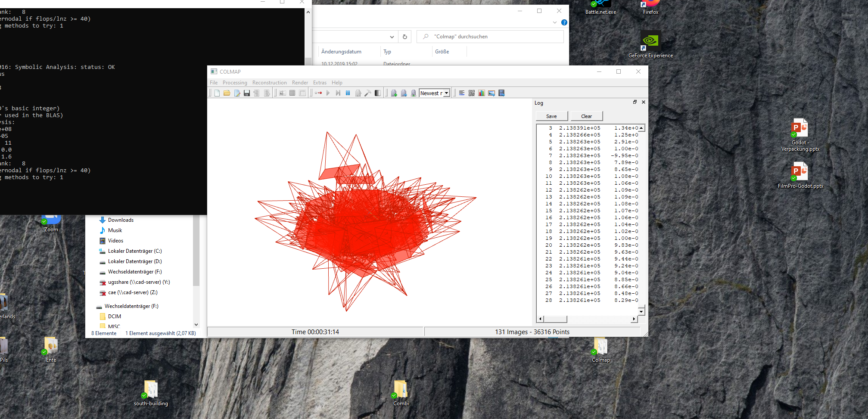Viewport: 868px width, 419px height.
Task: Toggle the Log panel via toolbar icon
Action: 462,93
